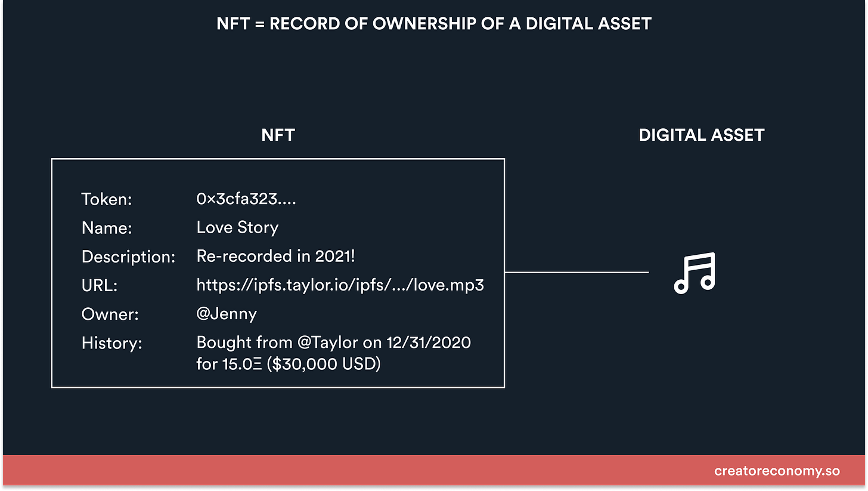Click the Bought from @Taylor history line
Screen dimensions: 868x491
click(x=333, y=342)
